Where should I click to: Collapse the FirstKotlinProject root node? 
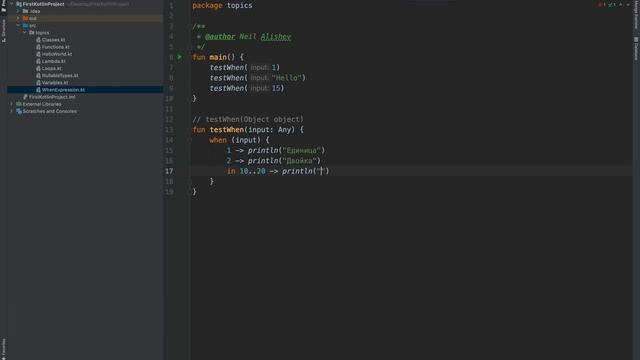[12, 4]
